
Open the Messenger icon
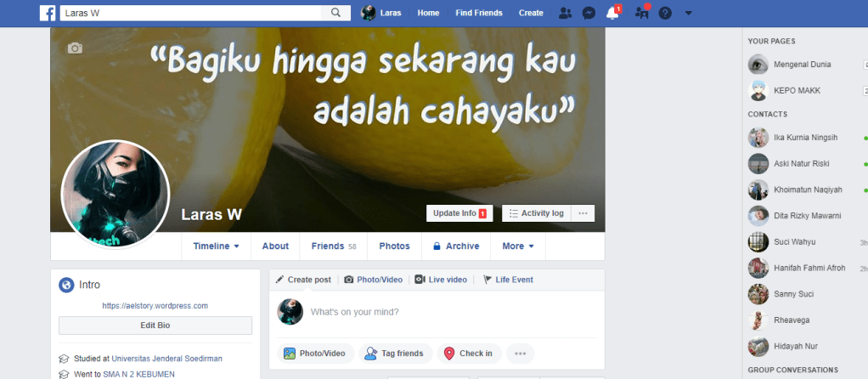(588, 13)
